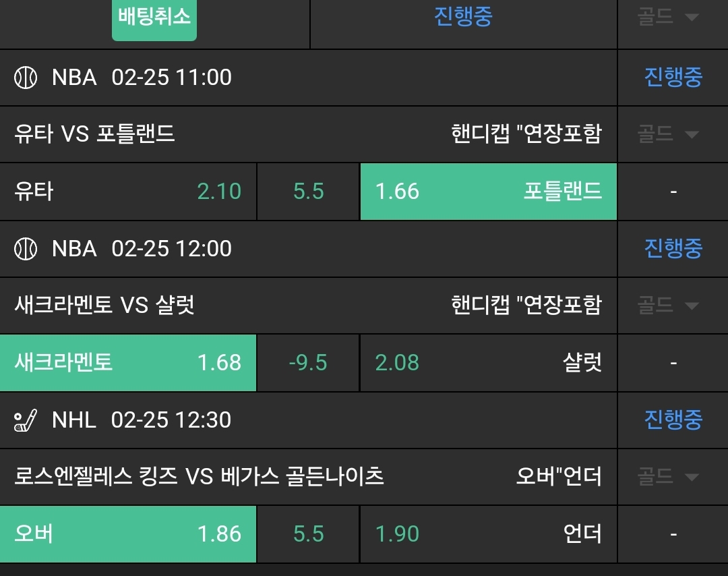Image resolution: width=728 pixels, height=576 pixels.
Task: Toggle the 새크라멘토 1.68 selection
Action: 128,363
